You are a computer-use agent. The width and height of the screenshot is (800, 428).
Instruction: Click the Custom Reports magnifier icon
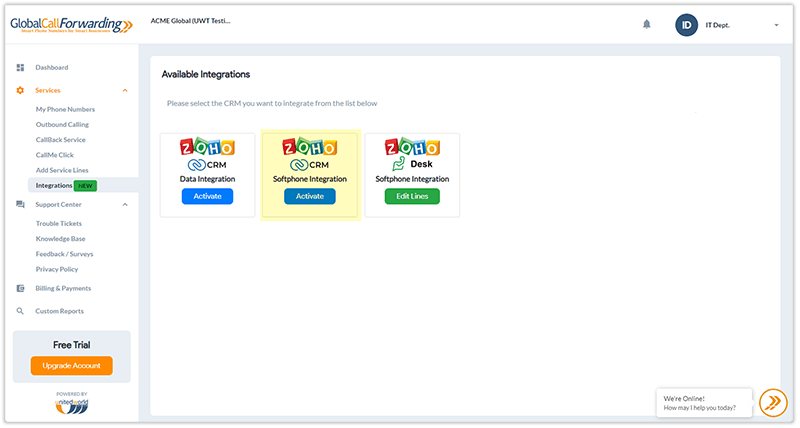pyautogui.click(x=20, y=311)
